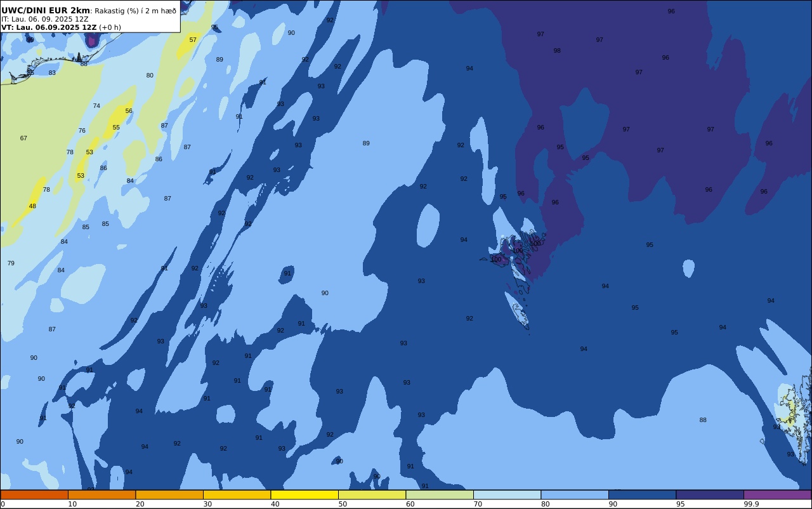812x509 pixels.
Task: Click the legend tick label '60'
Action: [410, 504]
